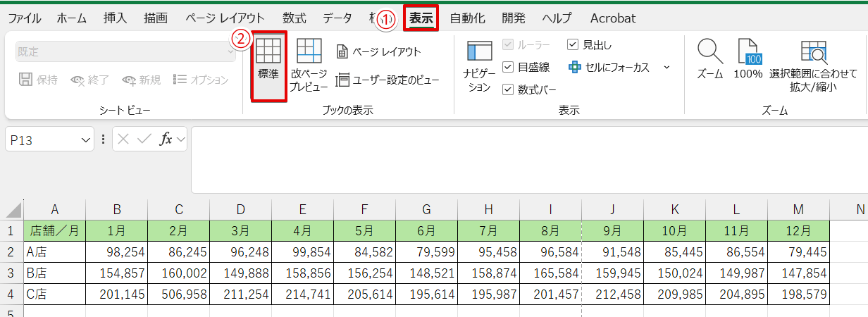Click the Exit (終了) sheet view button
The height and width of the screenshot is (317, 868).
pos(90,80)
